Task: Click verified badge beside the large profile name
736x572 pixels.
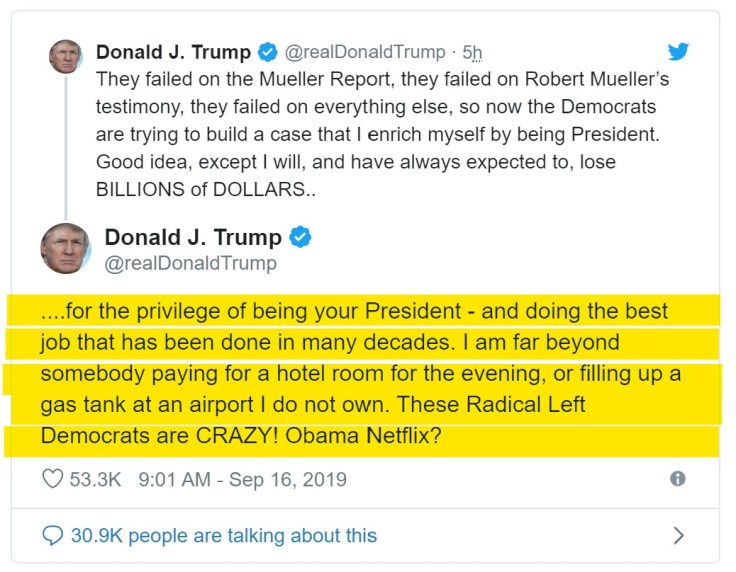Action: point(300,238)
